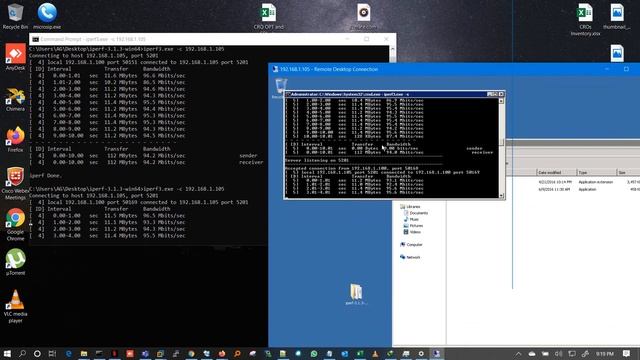
Task: Click the taskbar clock
Action: [605, 353]
